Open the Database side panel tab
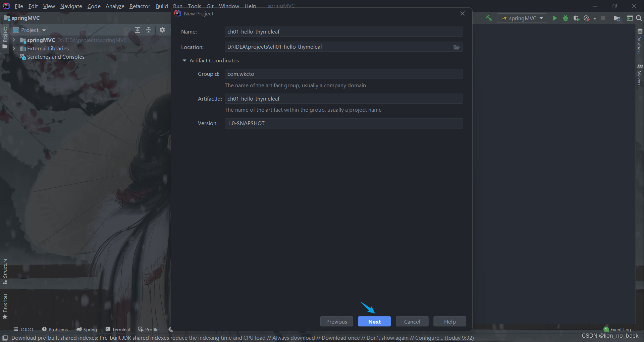This screenshot has height=342, width=644. [x=640, y=42]
